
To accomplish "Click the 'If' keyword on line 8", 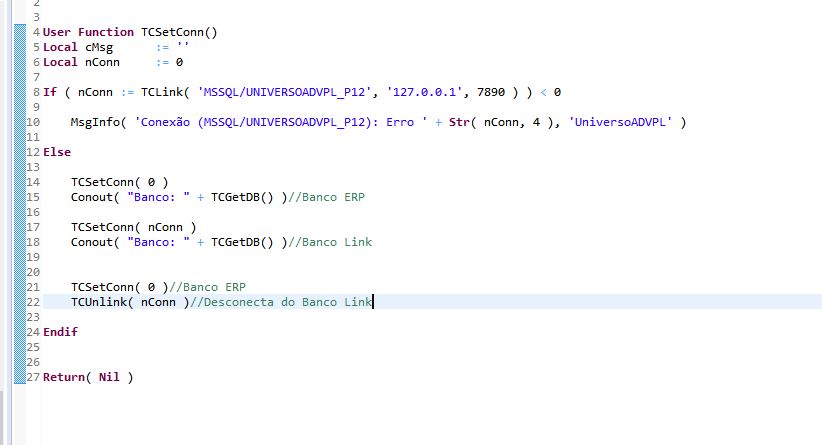I will [x=50, y=92].
